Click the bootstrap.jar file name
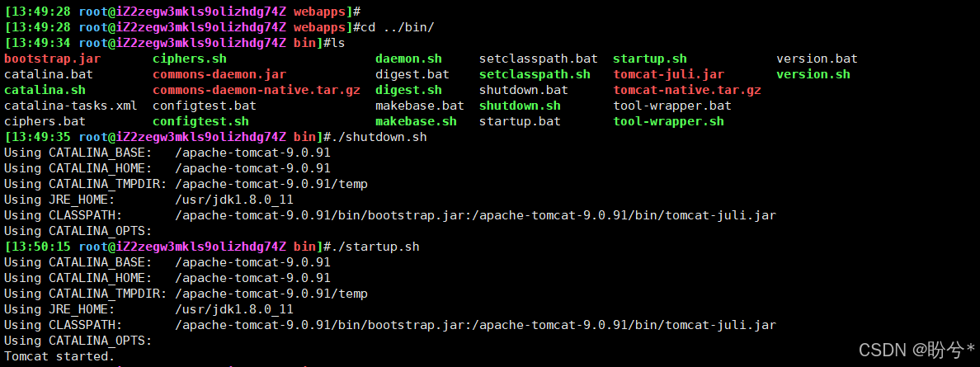This screenshot has width=980, height=367. (53, 59)
